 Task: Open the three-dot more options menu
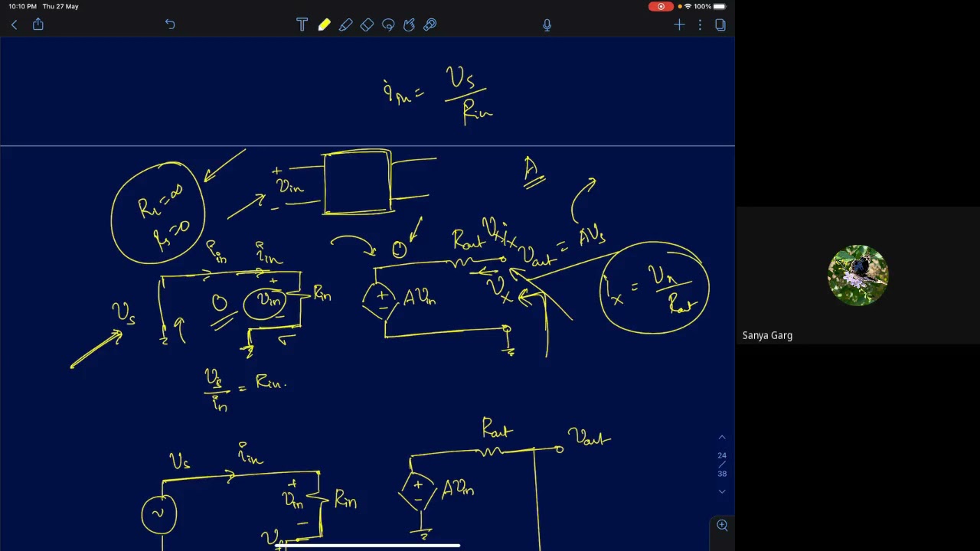(700, 24)
